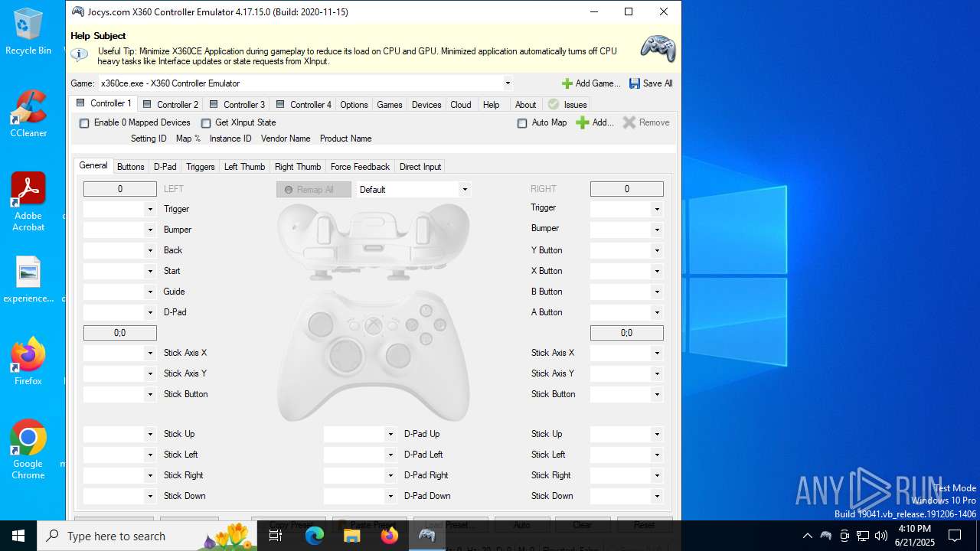Open the Back button mapping dropdown
The height and width of the screenshot is (551, 980).
(150, 250)
